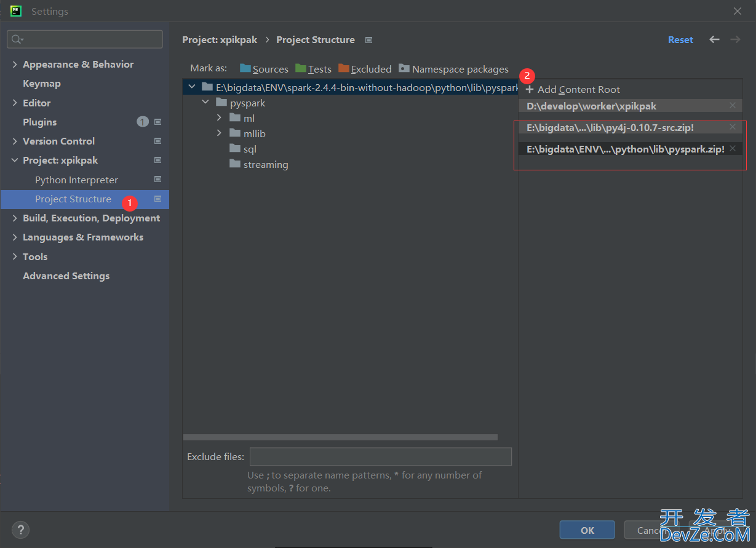756x548 pixels.
Task: Click project-level icon beside Project Structure
Action: [157, 199]
